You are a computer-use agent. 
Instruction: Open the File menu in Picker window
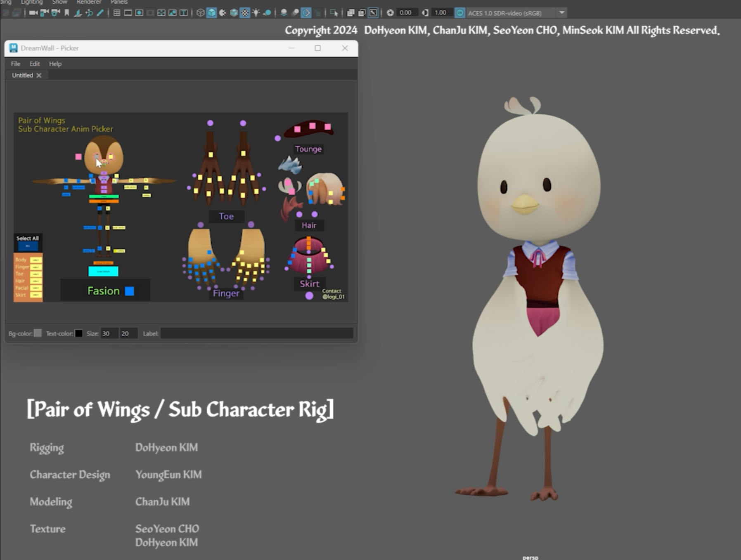point(15,64)
